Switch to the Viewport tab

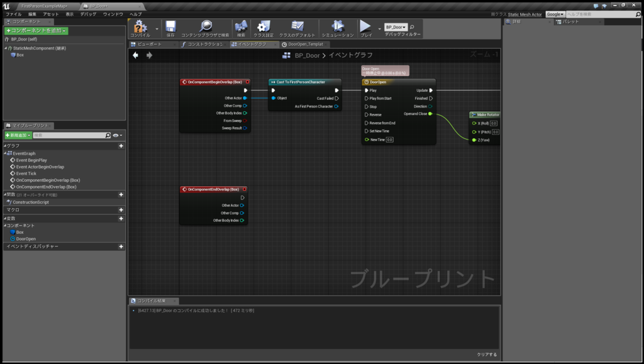tap(150, 44)
